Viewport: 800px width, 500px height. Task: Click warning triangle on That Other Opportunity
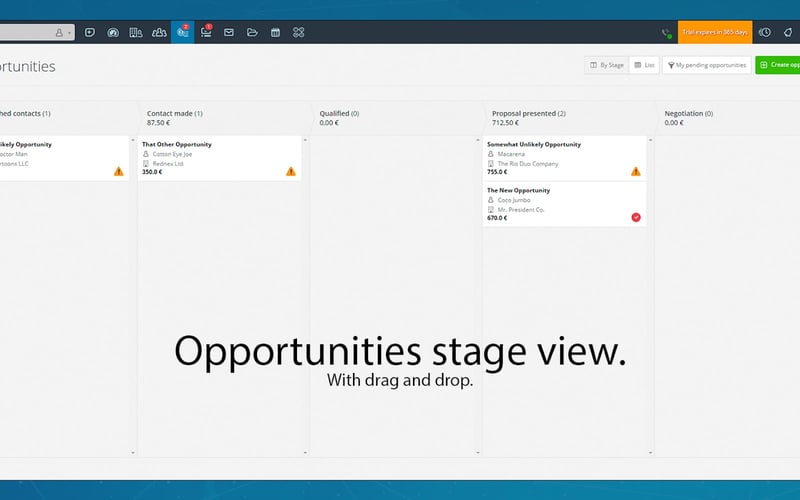tap(291, 171)
